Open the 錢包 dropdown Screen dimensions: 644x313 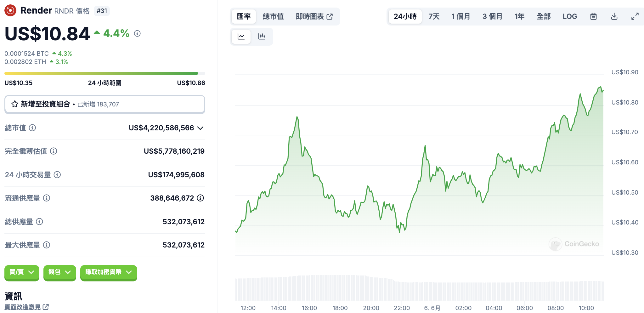(x=60, y=272)
